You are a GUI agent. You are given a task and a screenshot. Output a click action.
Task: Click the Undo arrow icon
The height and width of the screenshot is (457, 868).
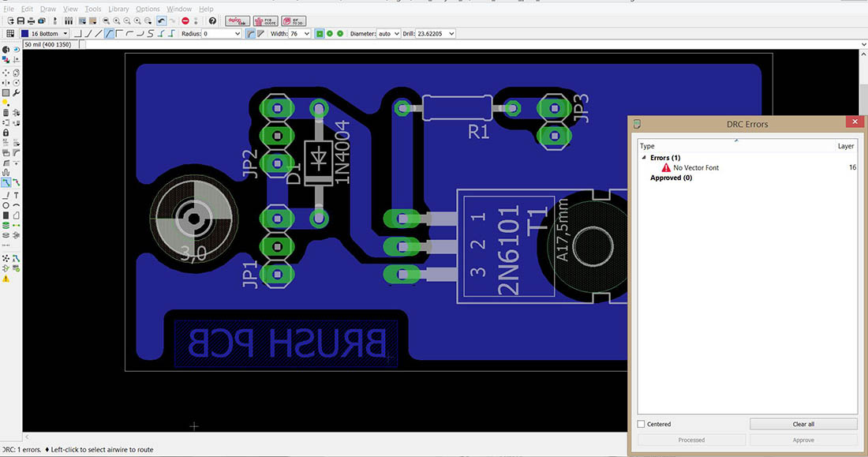coord(161,21)
